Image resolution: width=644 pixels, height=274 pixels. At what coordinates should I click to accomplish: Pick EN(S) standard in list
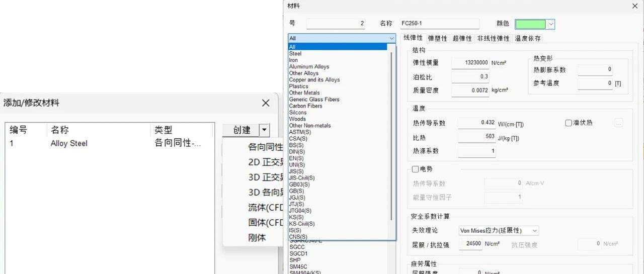tap(296, 158)
